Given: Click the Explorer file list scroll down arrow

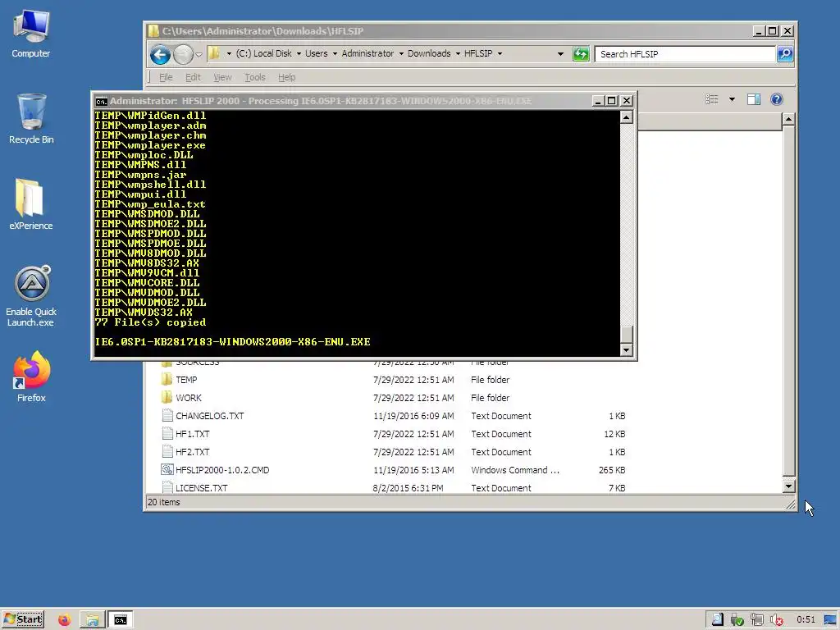Looking at the screenshot, I should coord(788,486).
